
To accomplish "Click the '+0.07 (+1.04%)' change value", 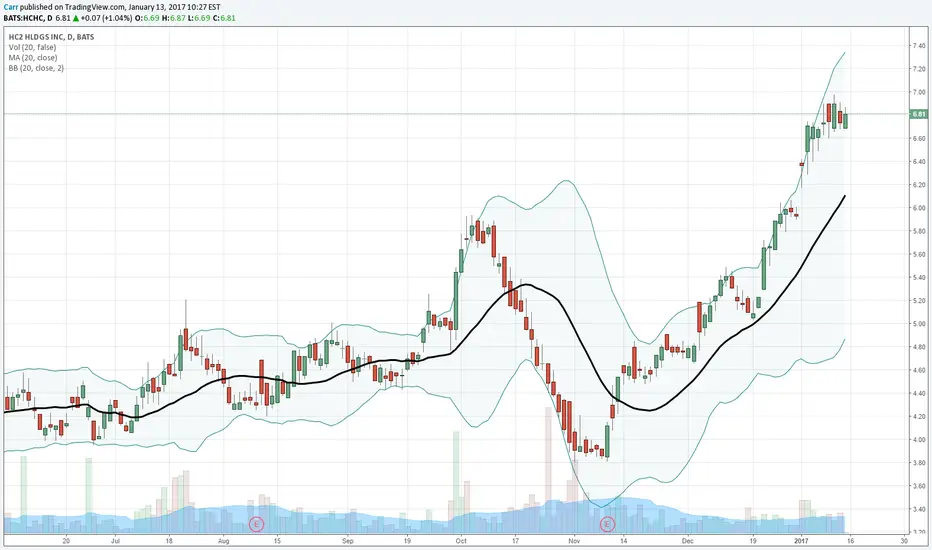I will pyautogui.click(x=107, y=18).
